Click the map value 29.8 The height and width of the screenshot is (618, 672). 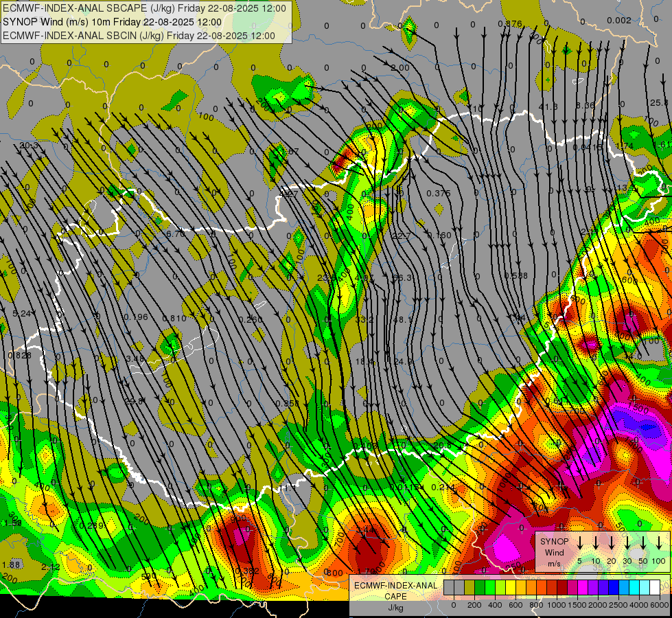134,401
